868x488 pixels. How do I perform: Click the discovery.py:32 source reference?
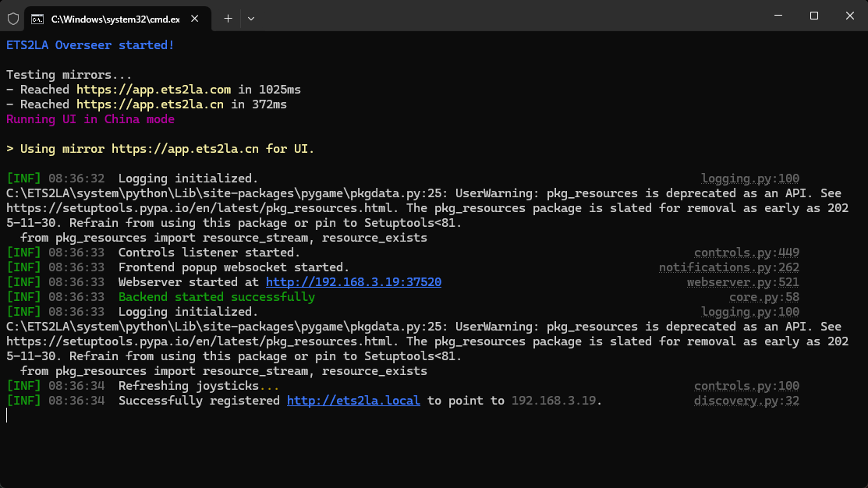coord(746,401)
